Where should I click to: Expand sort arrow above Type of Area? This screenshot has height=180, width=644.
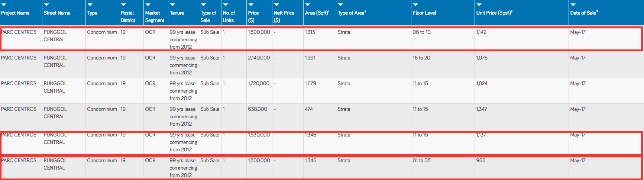pyautogui.click(x=340, y=5)
